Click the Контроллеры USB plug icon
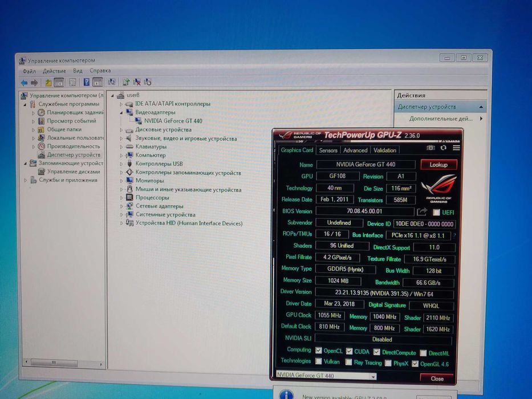The height and width of the screenshot is (399, 532). pos(129,164)
